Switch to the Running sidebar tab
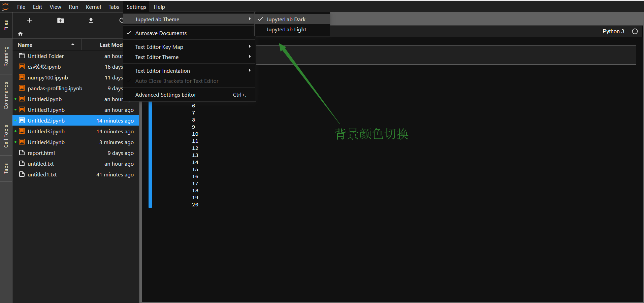The height and width of the screenshot is (303, 644). [6, 56]
